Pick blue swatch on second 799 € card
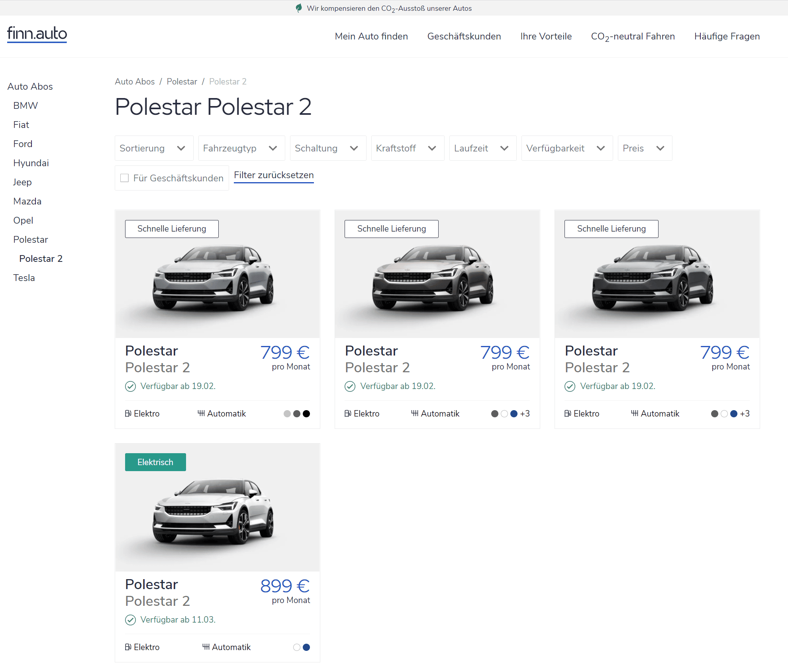This screenshot has height=672, width=788. (514, 414)
